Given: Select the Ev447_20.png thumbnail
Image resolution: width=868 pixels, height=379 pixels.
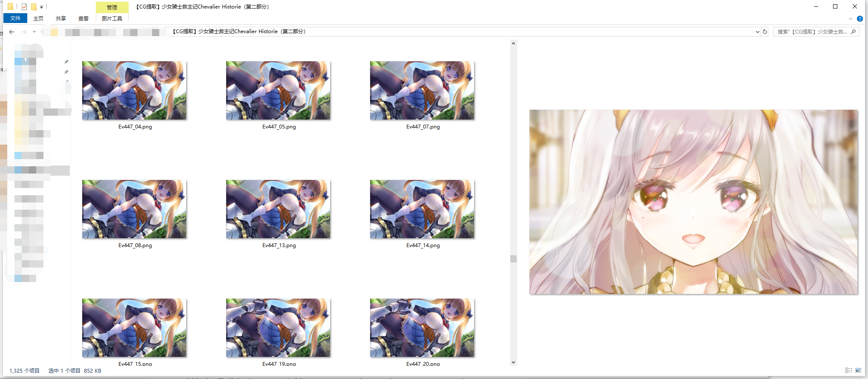Looking at the screenshot, I should pos(422,328).
